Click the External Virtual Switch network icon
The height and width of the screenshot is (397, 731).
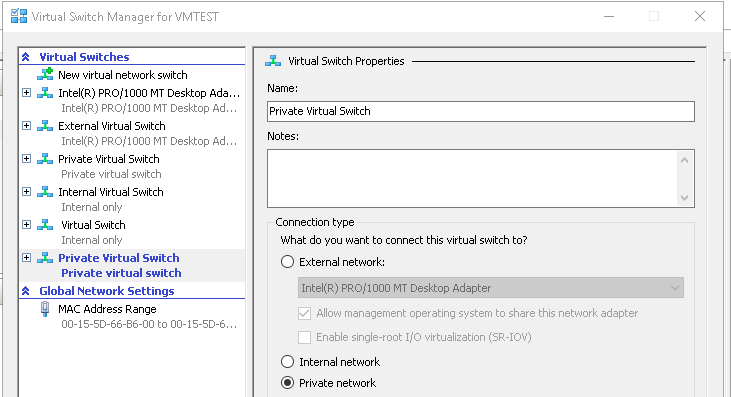[x=45, y=126]
